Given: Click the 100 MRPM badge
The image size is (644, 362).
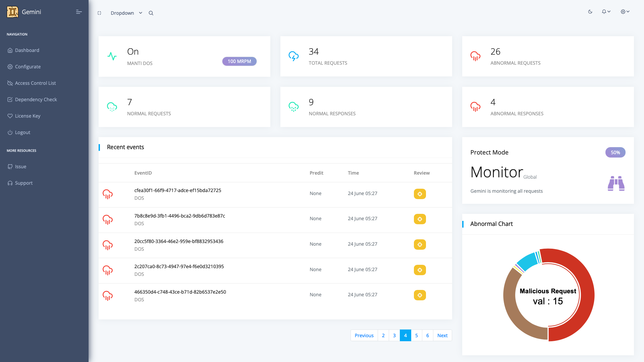Looking at the screenshot, I should pos(239,61).
